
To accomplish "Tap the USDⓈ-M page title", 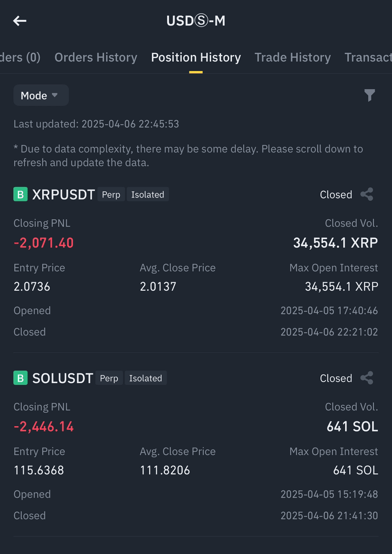I will (x=196, y=21).
